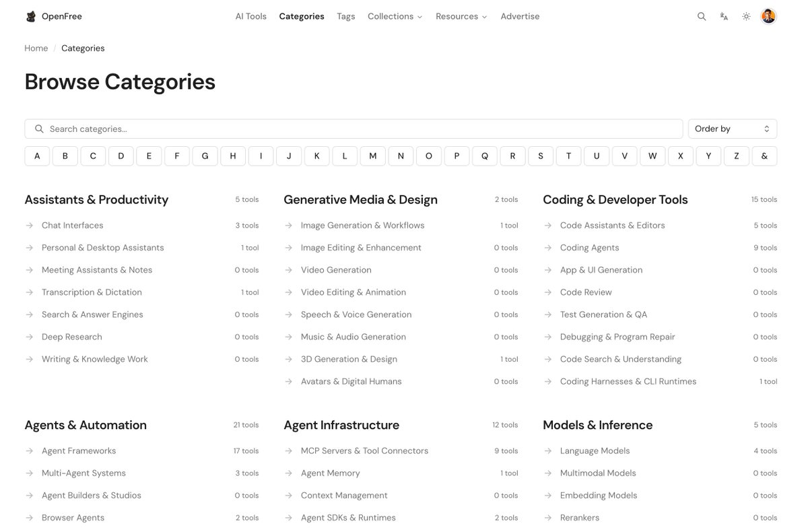Screen dimensions: 808x532
Task: Filter categories by letter Z
Action: (x=737, y=156)
